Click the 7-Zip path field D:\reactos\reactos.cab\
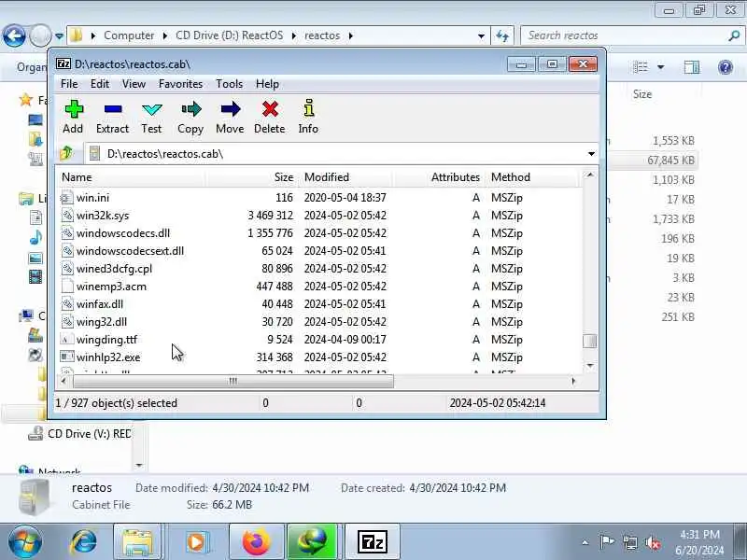 [336, 154]
